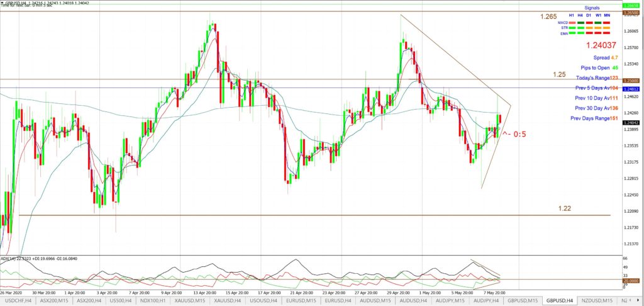Click the H1 column header in Signals
Screen dimensions: 644x306
click(572, 15)
